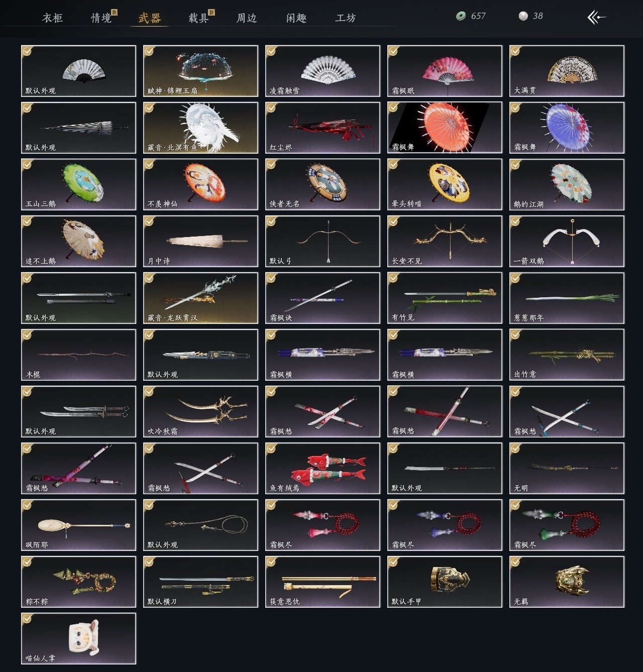The height and width of the screenshot is (672, 643).
Task: Click the jade currency icon
Action: pos(461,16)
